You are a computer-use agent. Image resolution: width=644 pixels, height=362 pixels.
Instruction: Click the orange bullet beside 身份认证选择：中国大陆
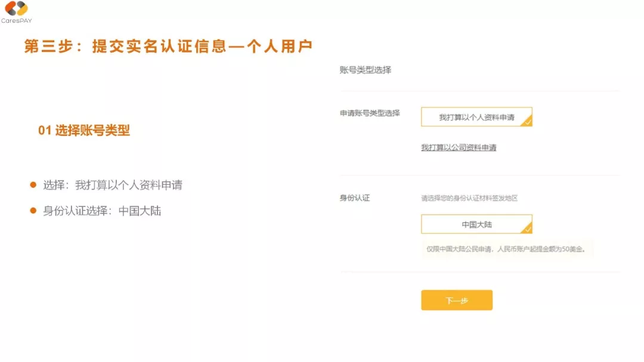32,211
